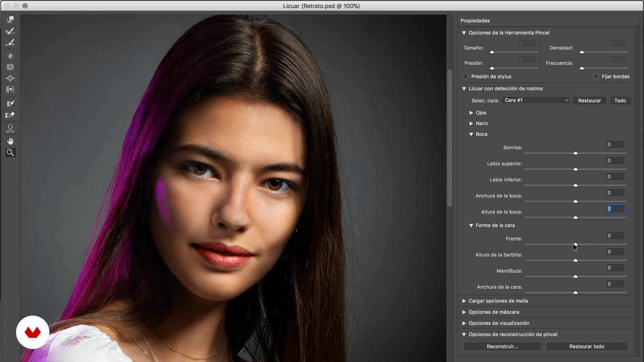Collapse Licuar con detección de rostros section

(464, 89)
